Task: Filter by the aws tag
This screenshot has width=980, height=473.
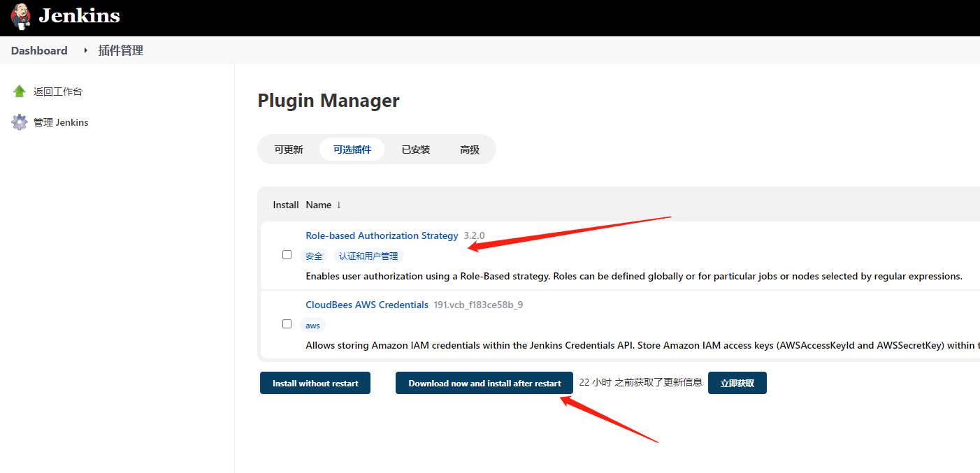Action: tap(313, 326)
